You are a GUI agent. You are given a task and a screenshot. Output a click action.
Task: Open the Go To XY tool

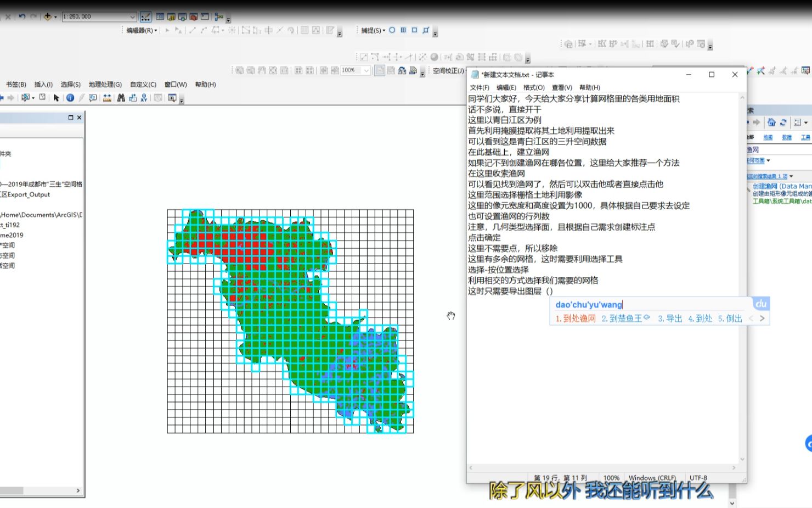(144, 98)
